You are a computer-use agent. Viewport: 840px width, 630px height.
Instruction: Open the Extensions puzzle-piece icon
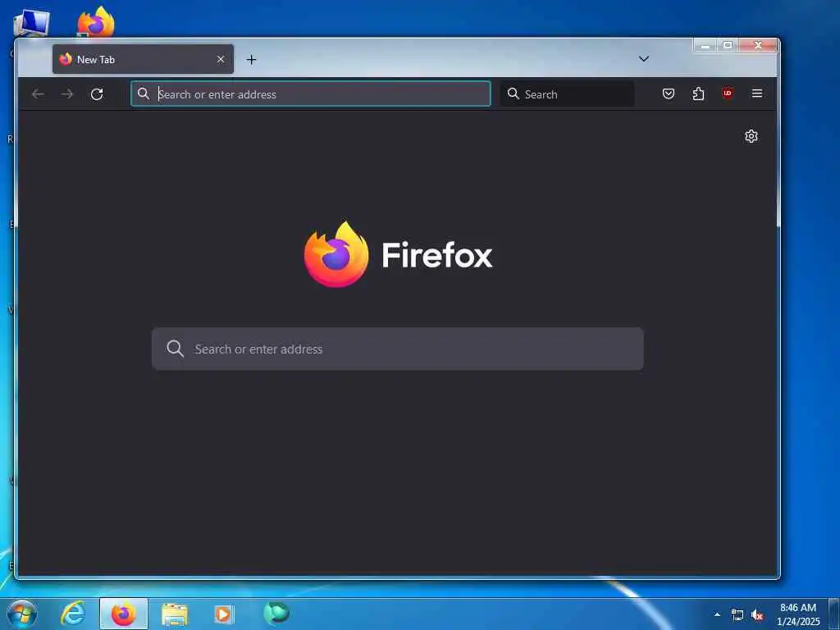coord(698,94)
